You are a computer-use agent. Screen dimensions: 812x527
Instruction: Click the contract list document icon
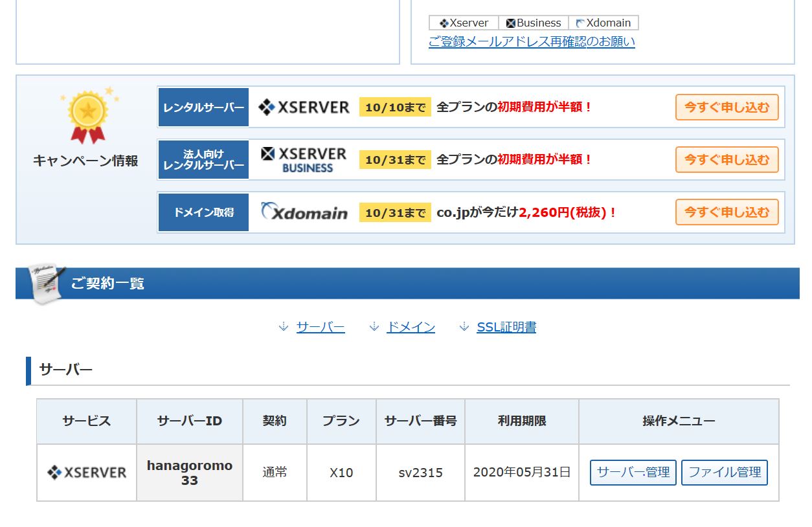[47, 284]
